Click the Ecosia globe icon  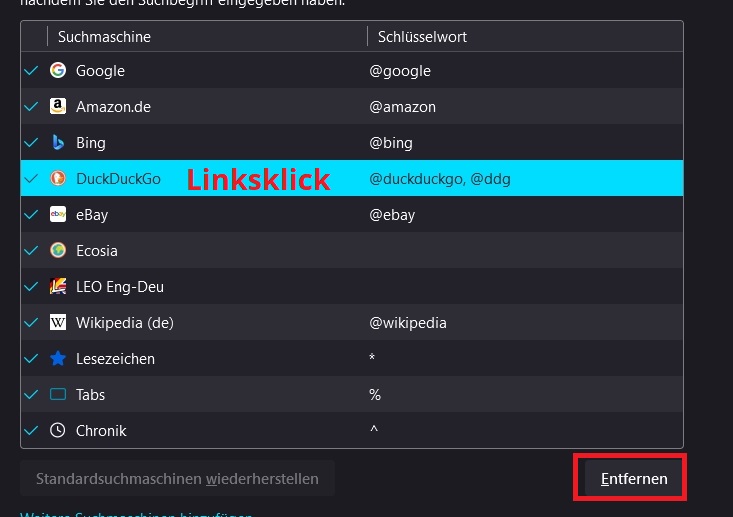[x=58, y=251]
